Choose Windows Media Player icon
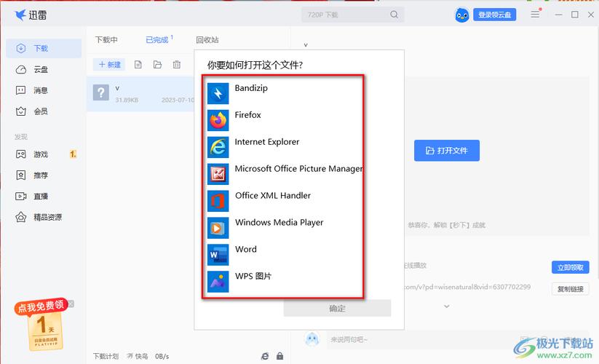This screenshot has height=364, width=599. click(x=218, y=228)
